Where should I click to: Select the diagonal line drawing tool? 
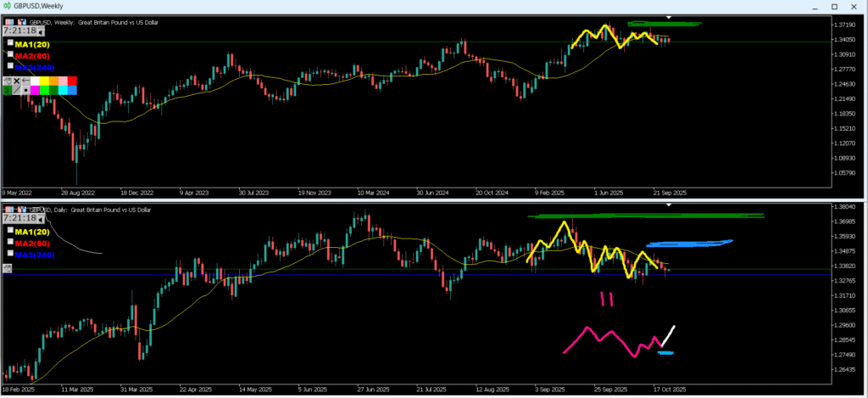click(x=16, y=90)
